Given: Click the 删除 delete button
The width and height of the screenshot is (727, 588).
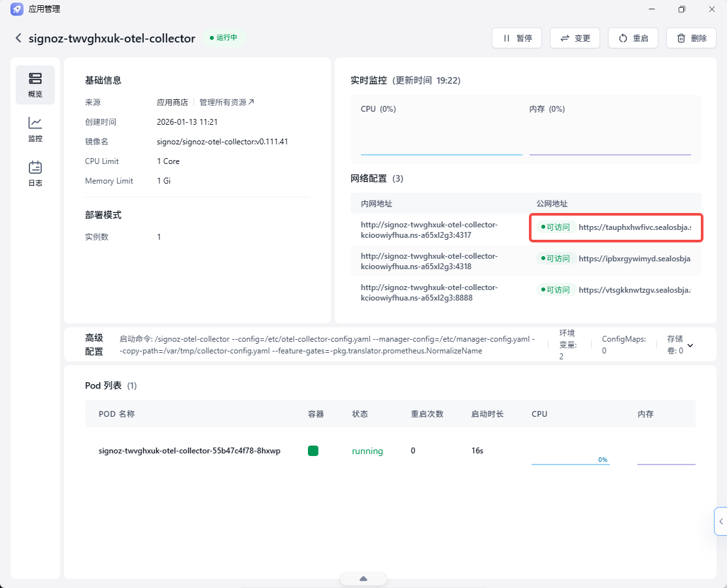Looking at the screenshot, I should tap(691, 38).
